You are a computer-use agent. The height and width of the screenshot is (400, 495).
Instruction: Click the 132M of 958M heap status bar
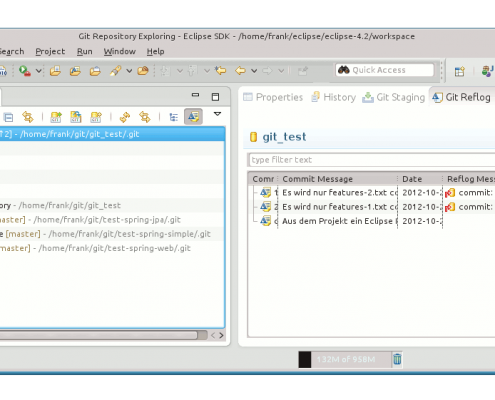345,360
